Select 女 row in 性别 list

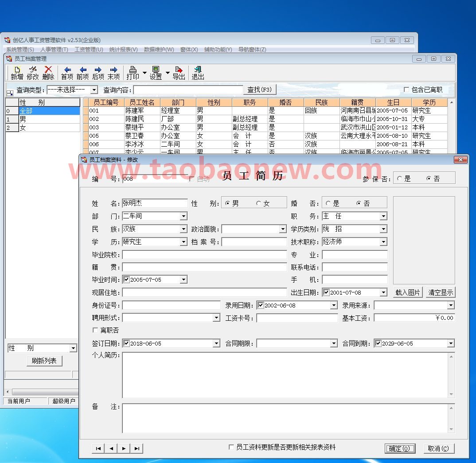click(x=43, y=128)
